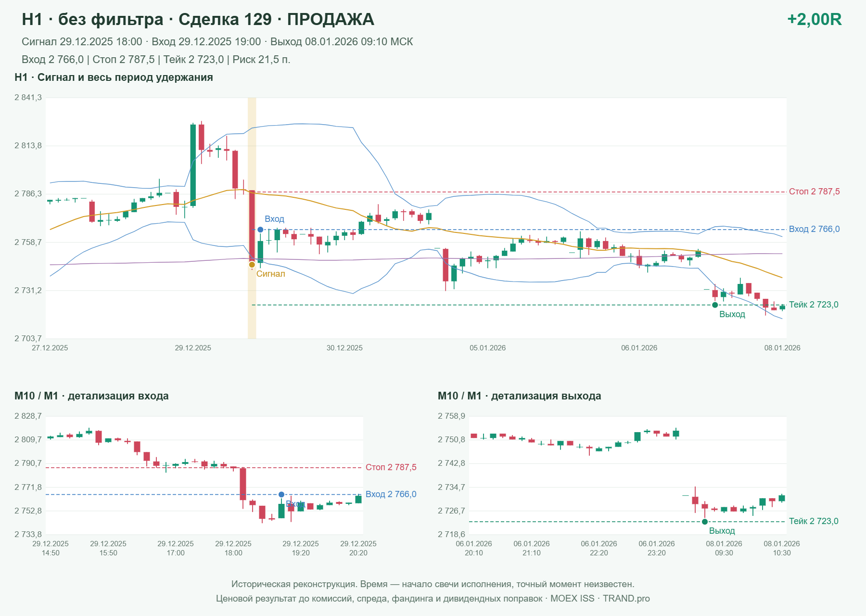Image resolution: width=866 pixels, height=616 pixels.
Task: Click '29.12.2025 18:00' axis label in входа chart
Action: [233, 548]
